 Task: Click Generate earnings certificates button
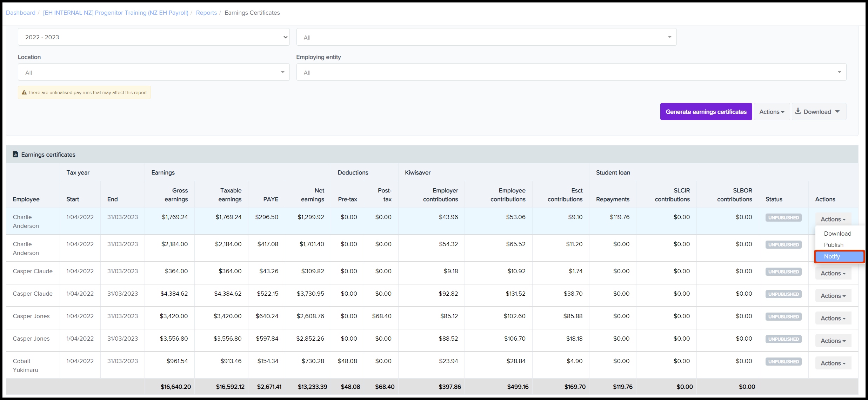click(706, 112)
